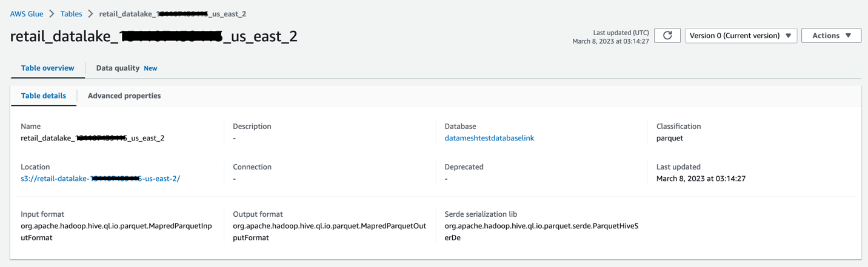This screenshot has height=267, width=868.
Task: Click the breadcrumb chevron after AWS Glue
Action: point(52,14)
